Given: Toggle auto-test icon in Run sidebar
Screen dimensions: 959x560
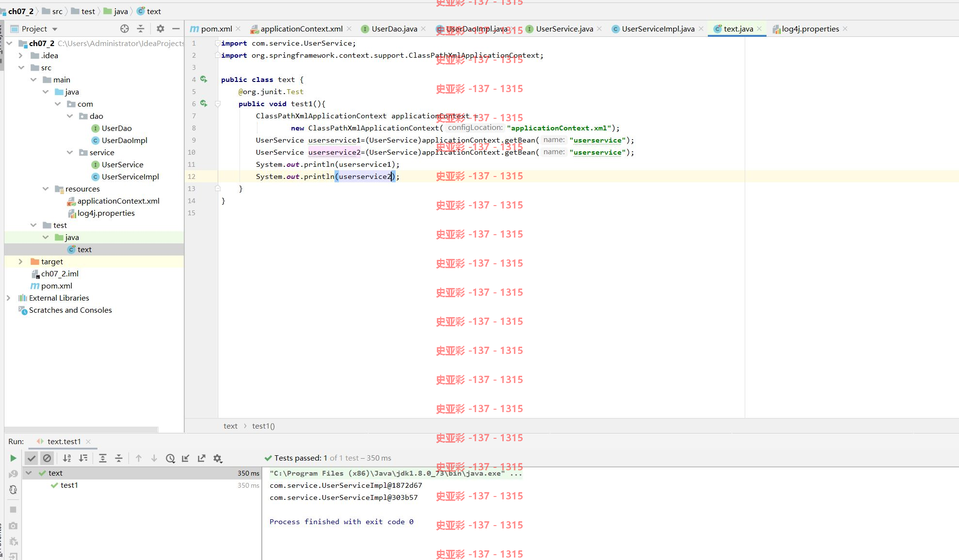Looking at the screenshot, I should click(x=13, y=490).
